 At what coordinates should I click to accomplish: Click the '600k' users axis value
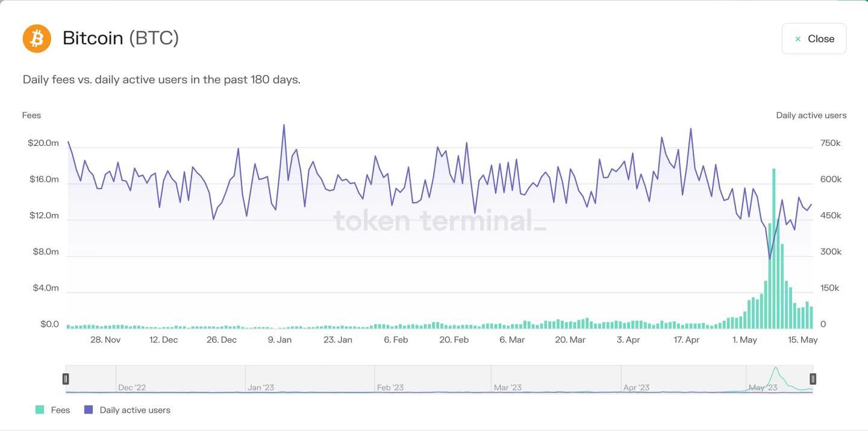(x=831, y=179)
